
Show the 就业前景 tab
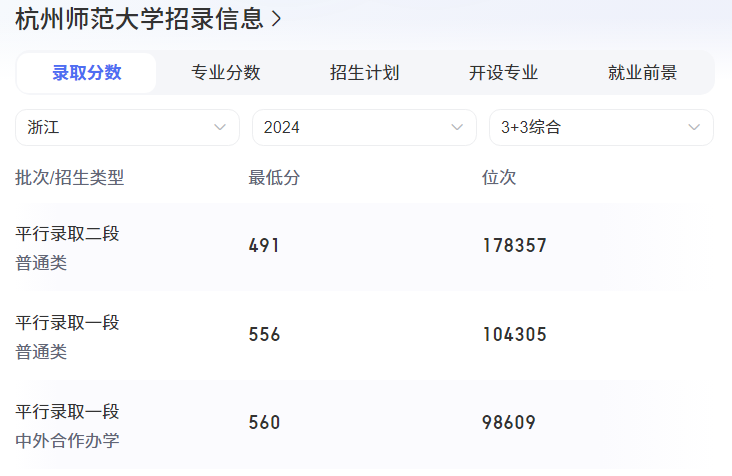coord(642,73)
